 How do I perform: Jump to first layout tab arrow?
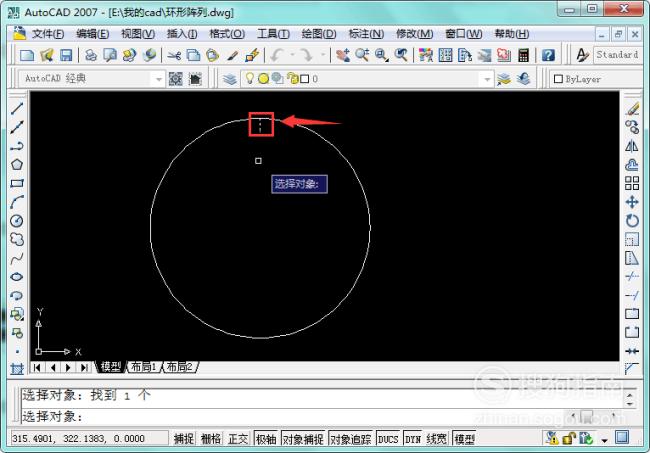tap(37, 367)
